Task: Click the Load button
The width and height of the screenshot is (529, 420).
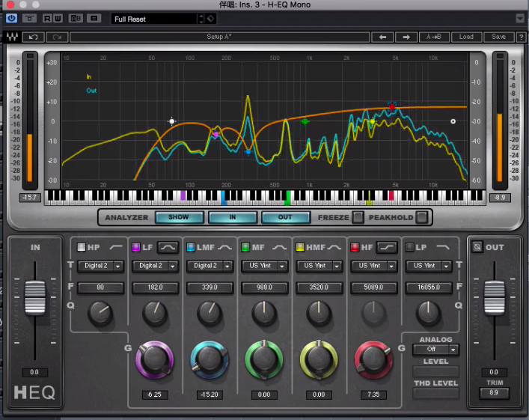Action: (466, 37)
